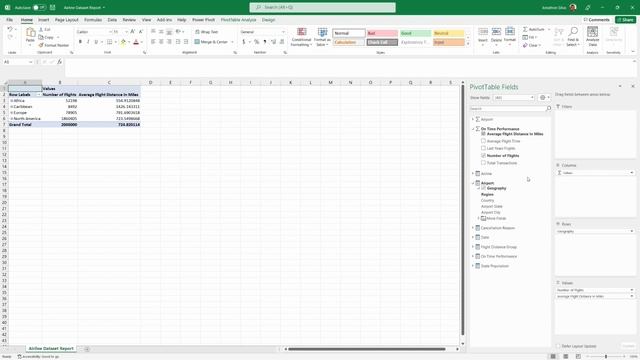Image resolution: width=640 pixels, height=360 pixels.
Task: Expand the Date table in field list
Action: tap(473, 238)
